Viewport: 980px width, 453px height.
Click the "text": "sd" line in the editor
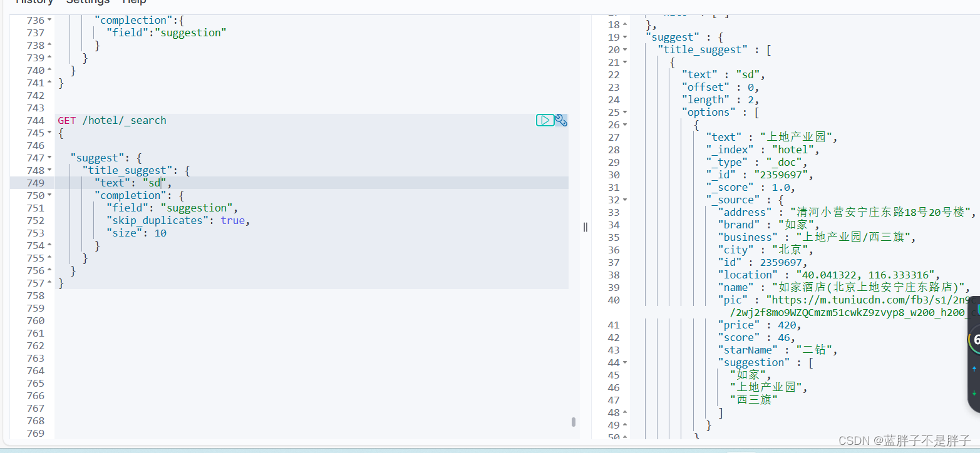pyautogui.click(x=133, y=183)
